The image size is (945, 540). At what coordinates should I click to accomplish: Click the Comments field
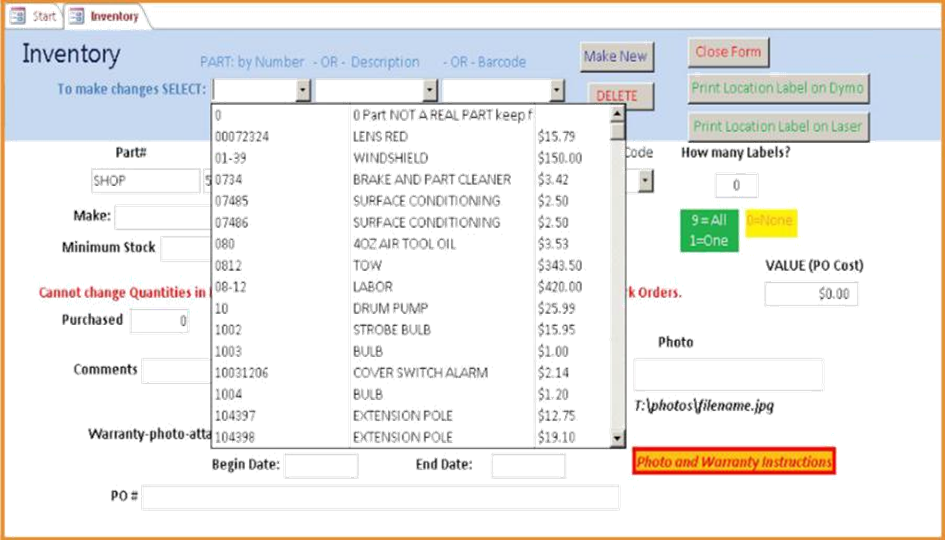177,371
